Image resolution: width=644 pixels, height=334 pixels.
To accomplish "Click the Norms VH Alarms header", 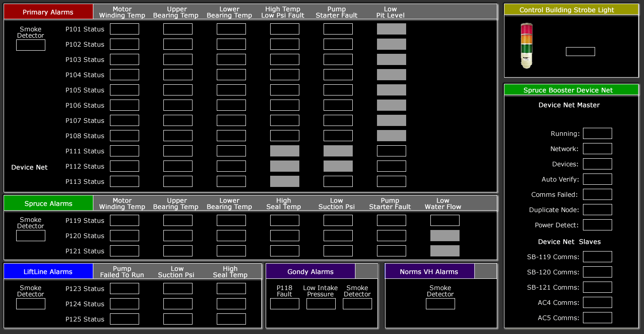I will [x=429, y=272].
